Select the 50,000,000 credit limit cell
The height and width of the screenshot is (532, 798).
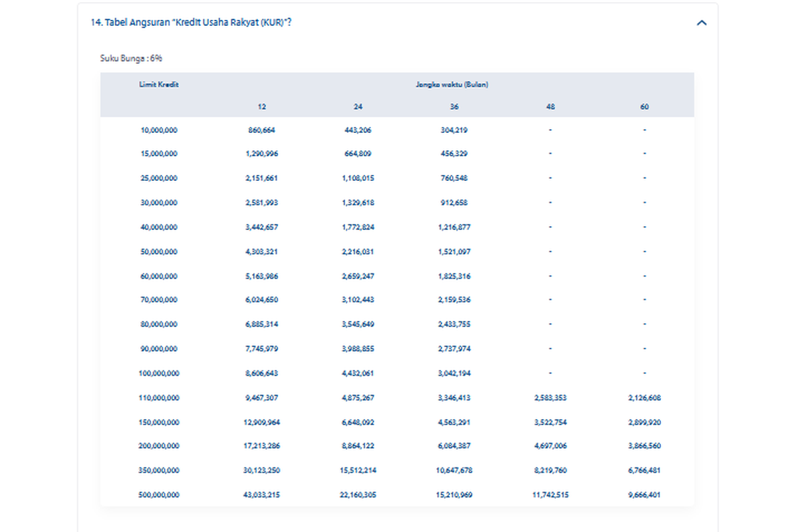pyautogui.click(x=159, y=252)
